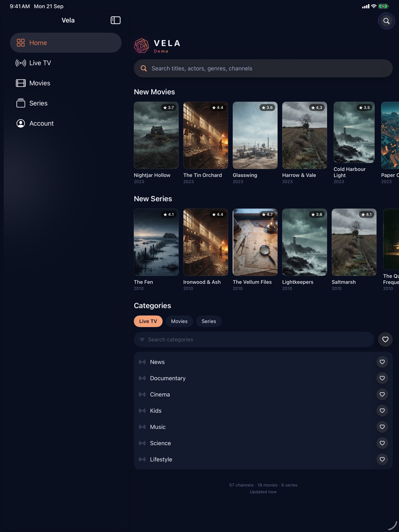Collapse the sidebar using the panel icon

click(x=115, y=20)
